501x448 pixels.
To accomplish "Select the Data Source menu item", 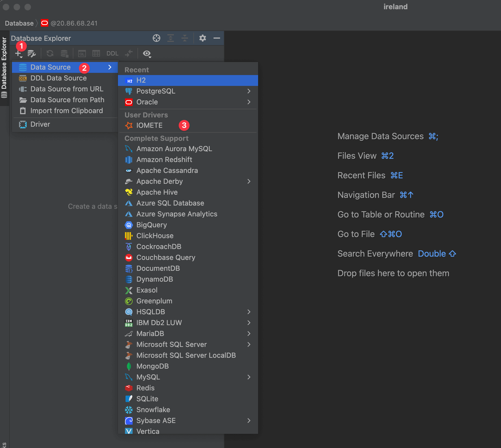I will click(65, 67).
